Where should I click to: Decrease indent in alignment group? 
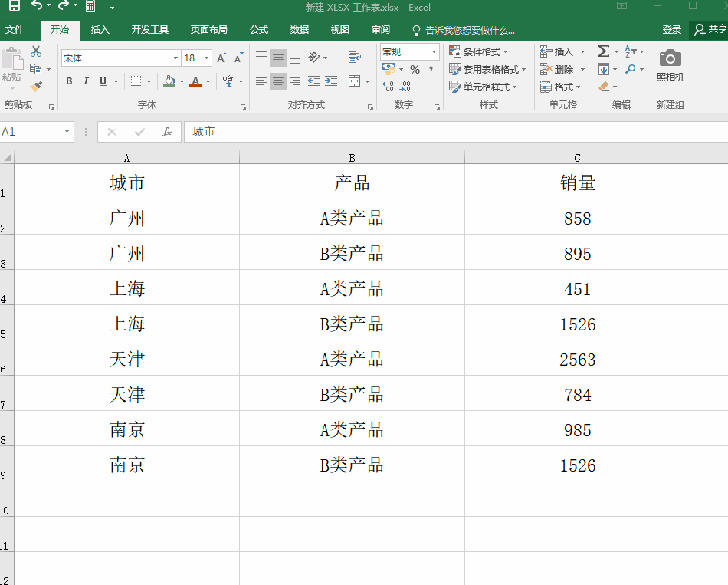[314, 81]
